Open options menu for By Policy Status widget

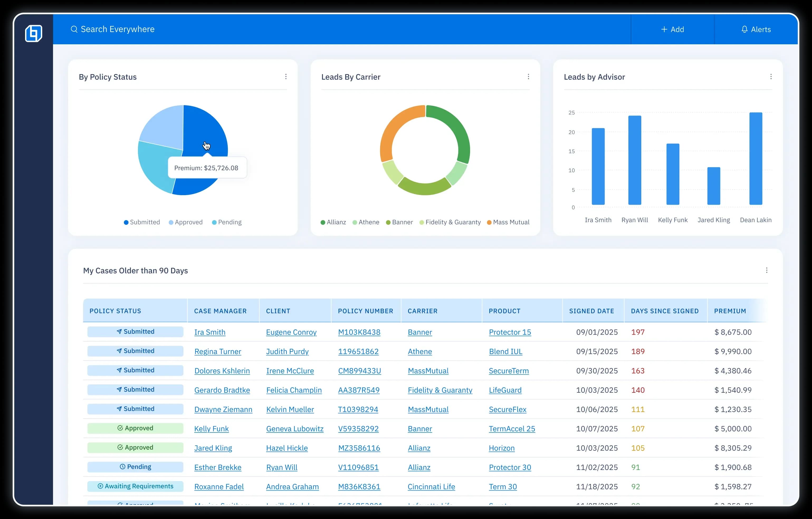286,76
